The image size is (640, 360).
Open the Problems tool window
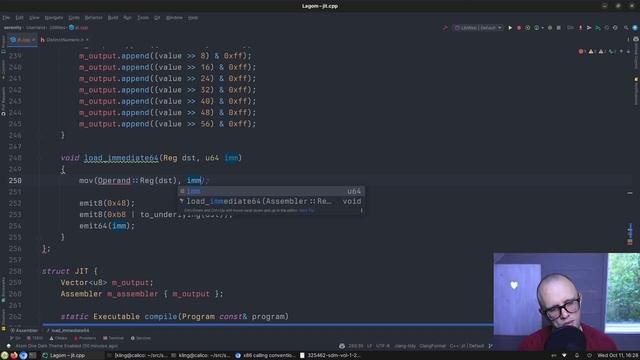(x=85, y=338)
